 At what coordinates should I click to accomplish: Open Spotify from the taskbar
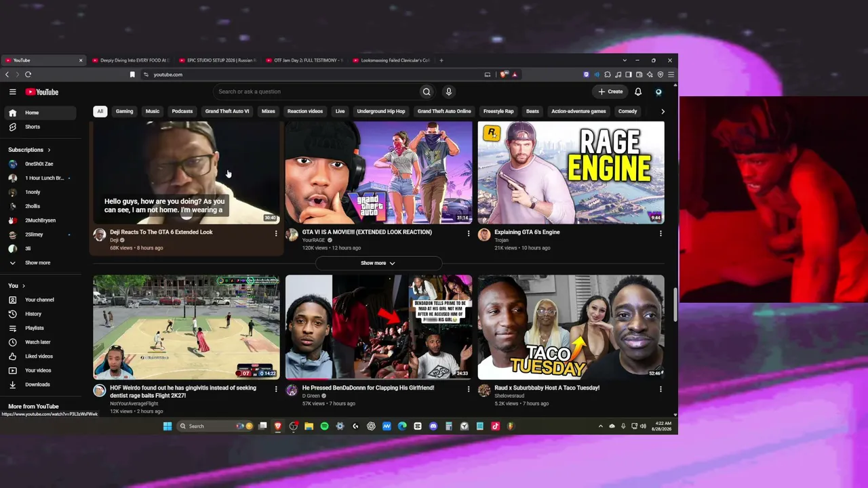tap(324, 426)
